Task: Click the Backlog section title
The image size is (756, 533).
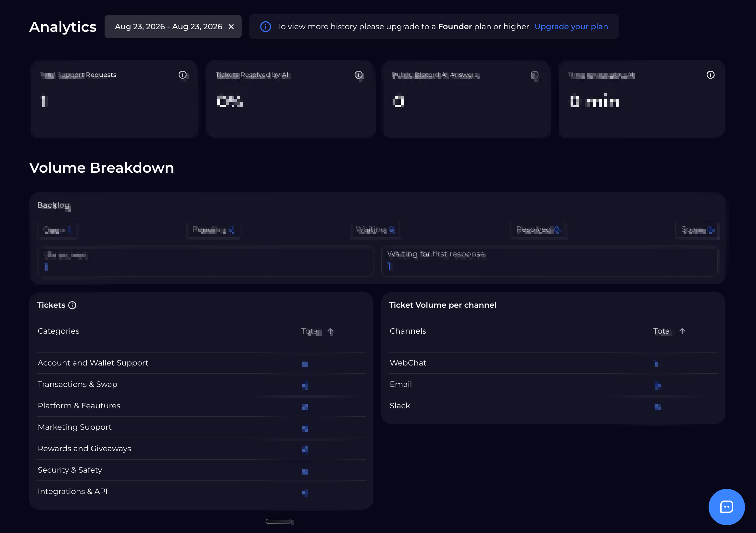Action: (x=53, y=205)
